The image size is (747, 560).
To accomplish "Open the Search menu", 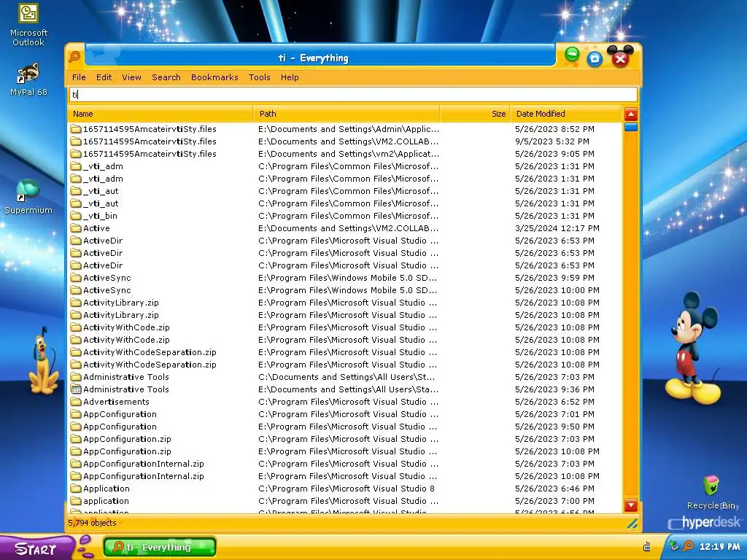I will pyautogui.click(x=166, y=77).
